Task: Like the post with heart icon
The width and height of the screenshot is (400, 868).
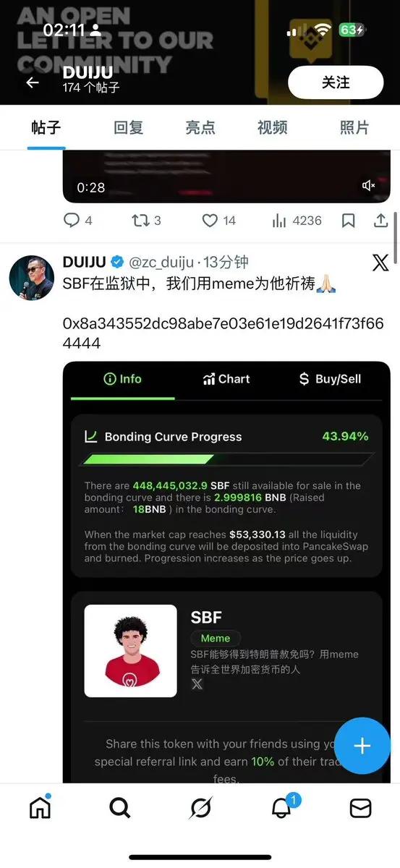Action: coord(210,220)
